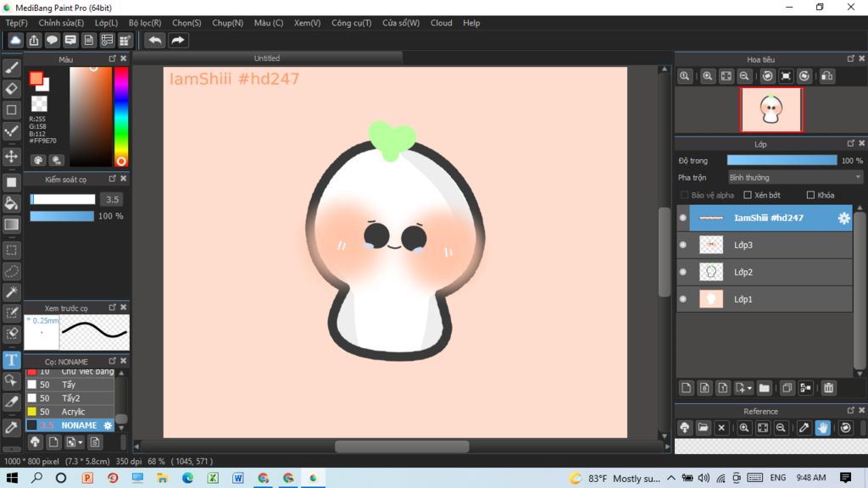Viewport: 868px width, 488px height.
Task: Enable the Xén bớt checkbox
Action: click(748, 195)
